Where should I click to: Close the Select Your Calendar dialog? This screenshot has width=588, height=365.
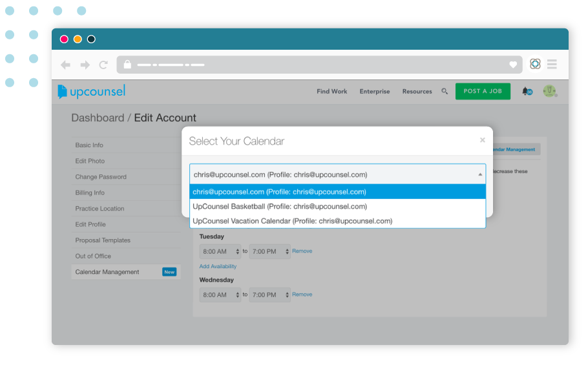tap(483, 140)
